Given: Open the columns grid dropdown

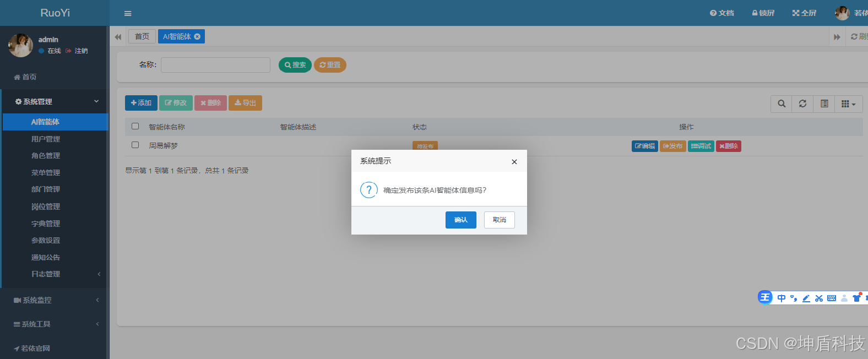Looking at the screenshot, I should click(849, 104).
